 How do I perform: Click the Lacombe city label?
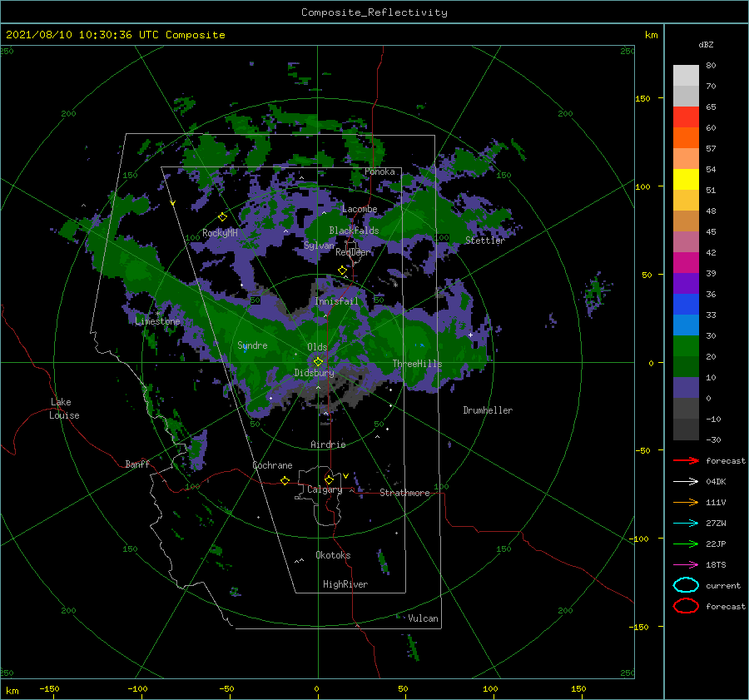coord(360,209)
